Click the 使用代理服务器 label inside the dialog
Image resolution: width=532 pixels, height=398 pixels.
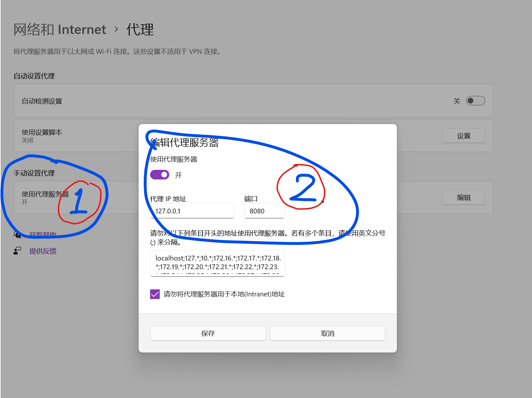174,159
